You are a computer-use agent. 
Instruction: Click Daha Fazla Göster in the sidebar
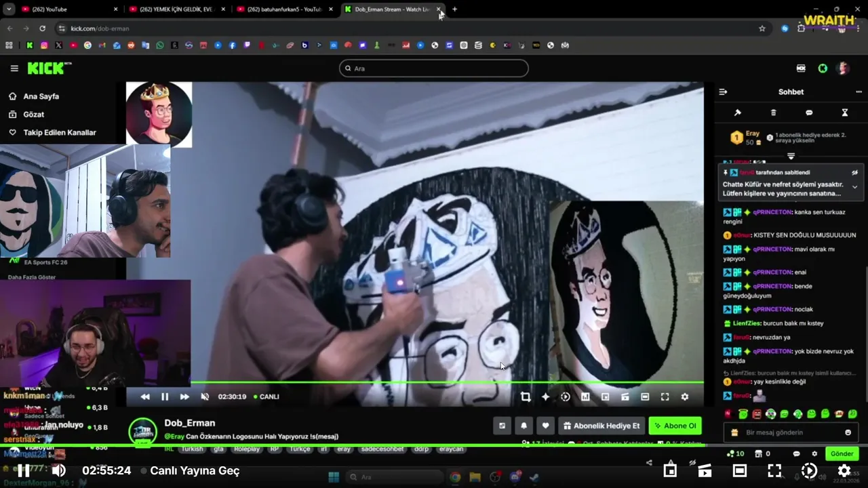tap(32, 277)
